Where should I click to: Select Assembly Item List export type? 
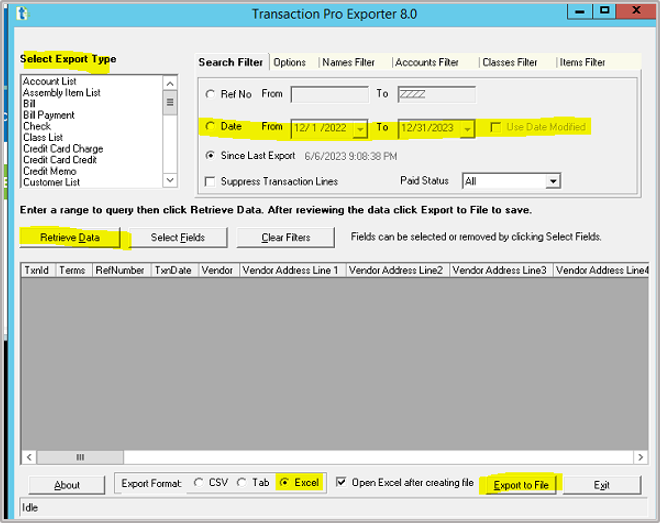(x=61, y=93)
